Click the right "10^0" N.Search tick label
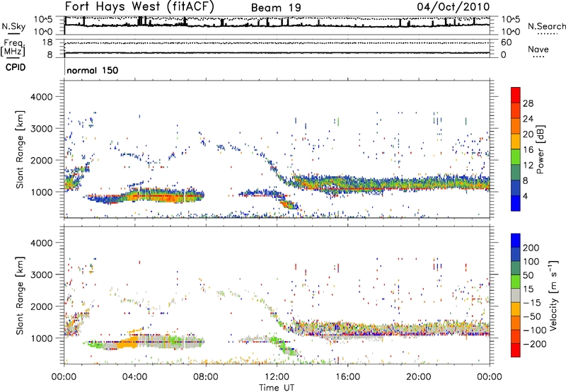Image resolution: width=566 pixels, height=392 pixels. pos(510,32)
